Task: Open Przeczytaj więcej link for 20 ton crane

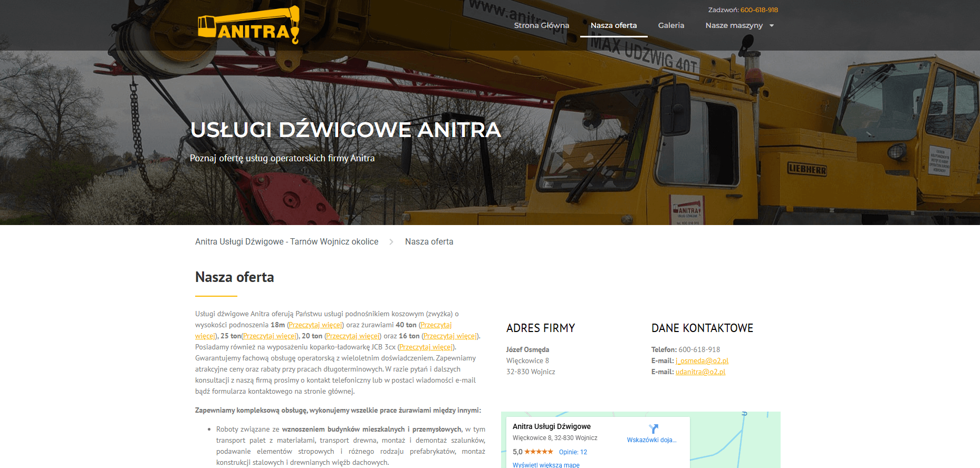Action: pos(353,336)
